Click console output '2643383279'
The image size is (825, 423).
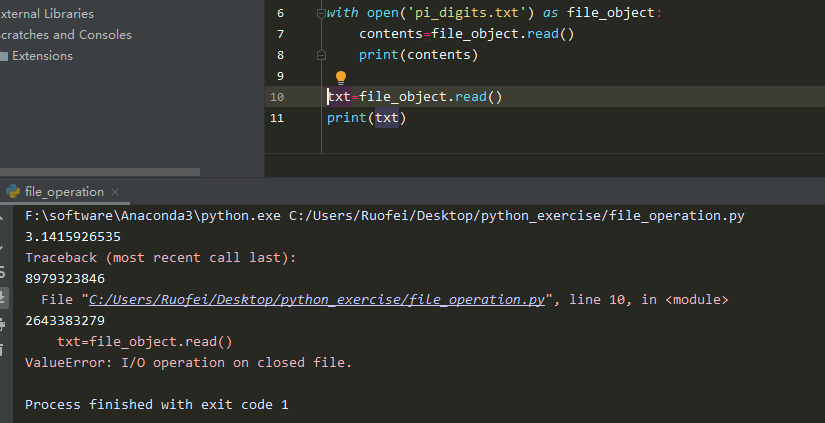click(x=65, y=321)
